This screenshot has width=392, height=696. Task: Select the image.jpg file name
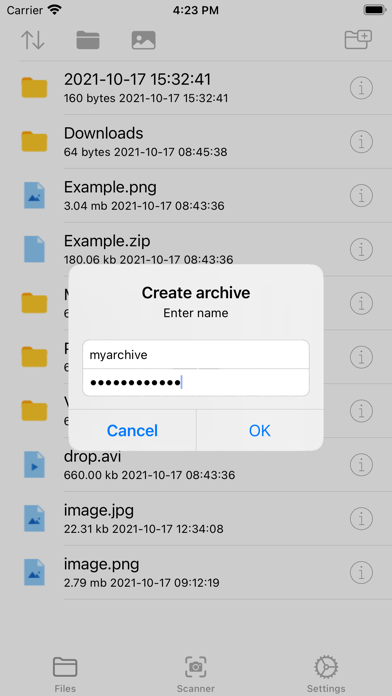coord(99,511)
